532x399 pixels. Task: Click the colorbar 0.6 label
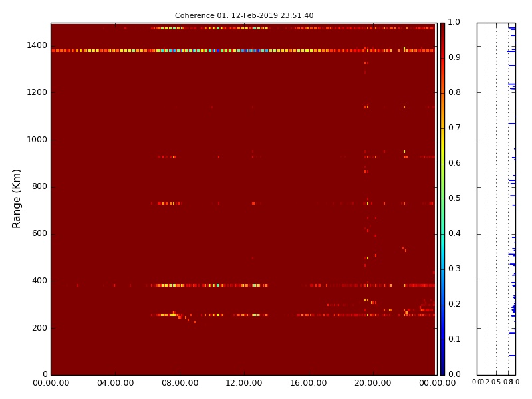[454, 163]
